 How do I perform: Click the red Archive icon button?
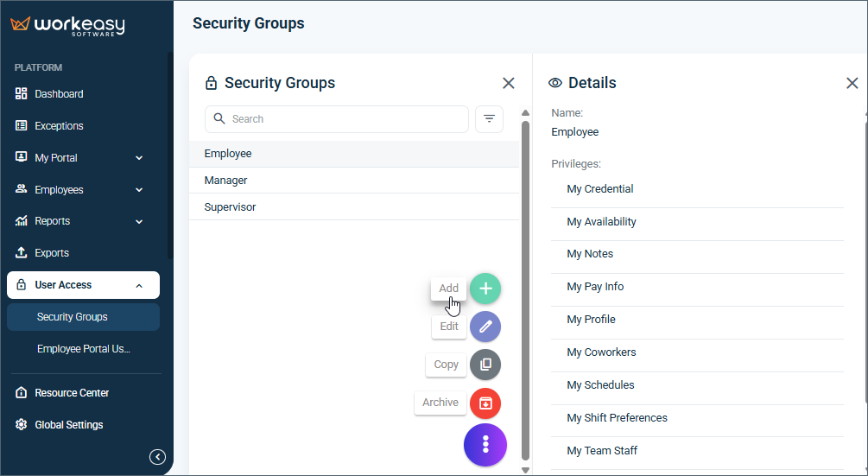(x=485, y=403)
